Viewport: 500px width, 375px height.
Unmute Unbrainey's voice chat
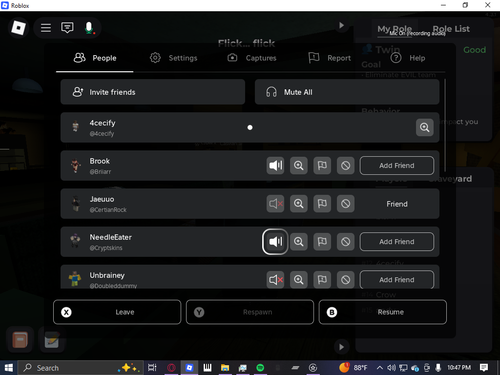click(x=275, y=279)
